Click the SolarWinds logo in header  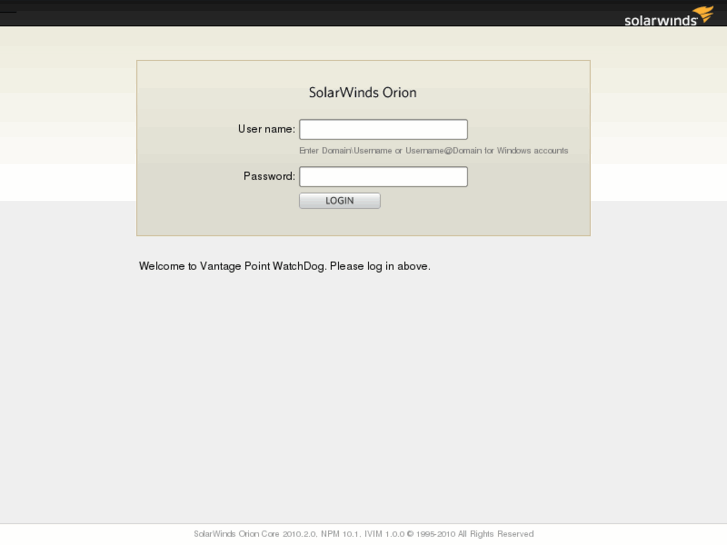point(669,16)
